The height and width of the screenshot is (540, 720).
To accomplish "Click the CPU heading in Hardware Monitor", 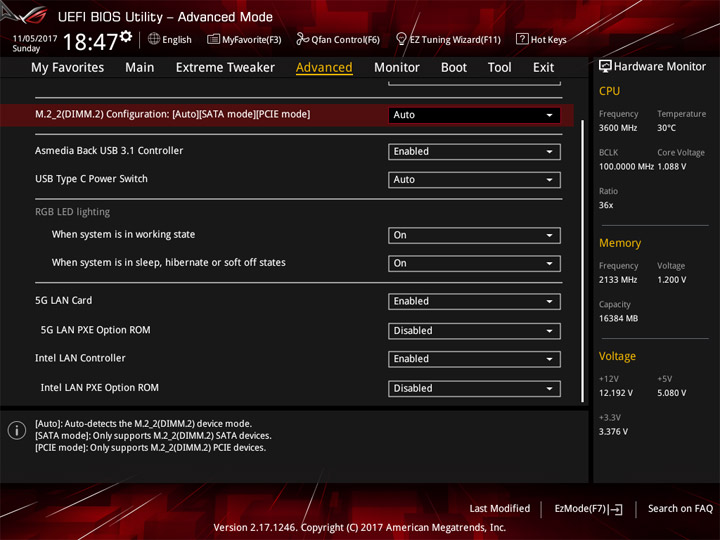I will pyautogui.click(x=609, y=91).
